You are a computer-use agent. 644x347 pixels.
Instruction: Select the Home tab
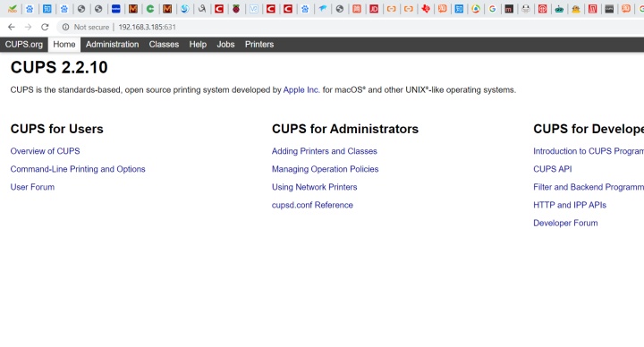(64, 45)
